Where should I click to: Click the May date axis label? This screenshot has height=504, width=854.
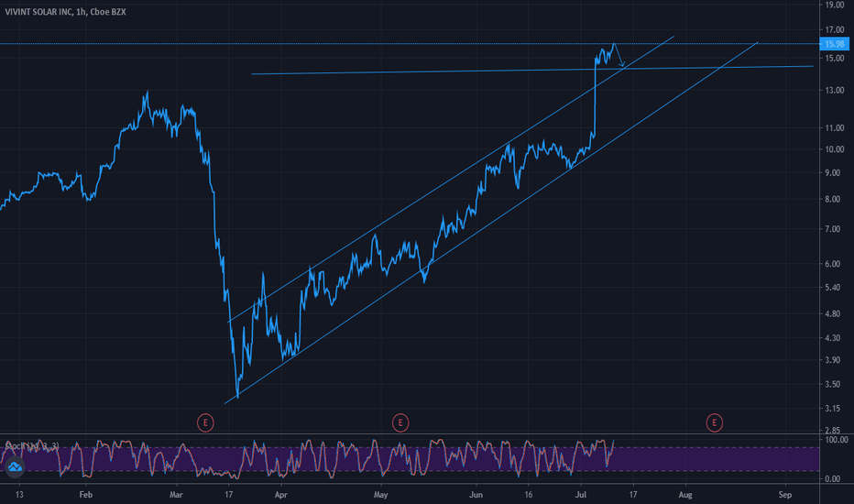pos(380,495)
